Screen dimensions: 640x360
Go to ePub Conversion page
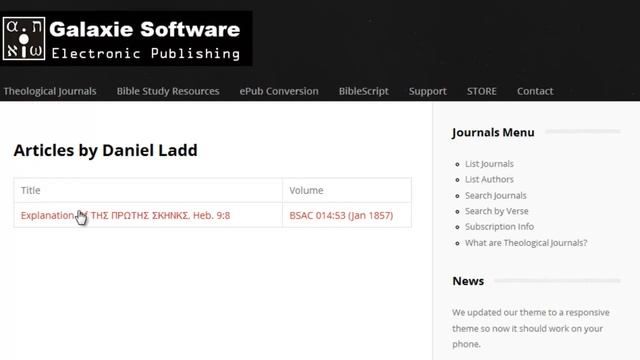point(279,91)
